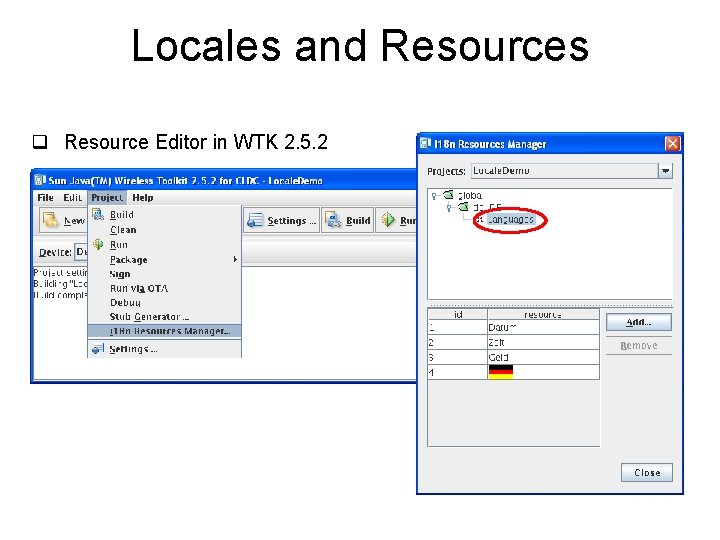Select the id cell of row 1
The height and width of the screenshot is (540, 720).
[x=458, y=327]
